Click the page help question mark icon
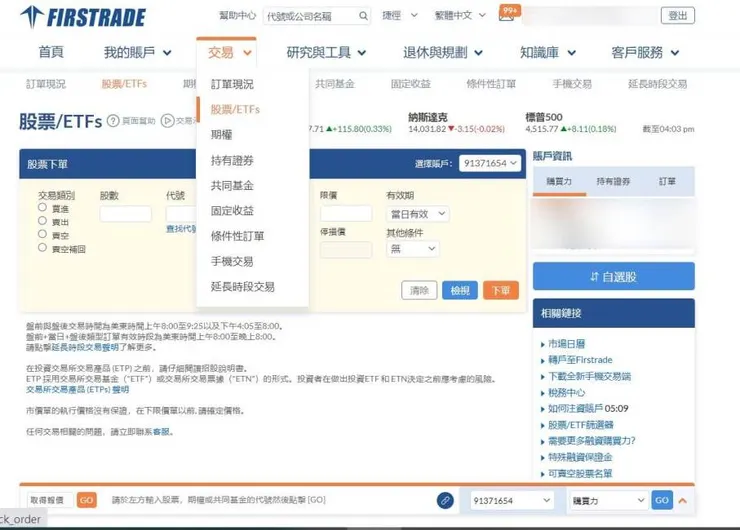740x530 pixels. [113, 121]
